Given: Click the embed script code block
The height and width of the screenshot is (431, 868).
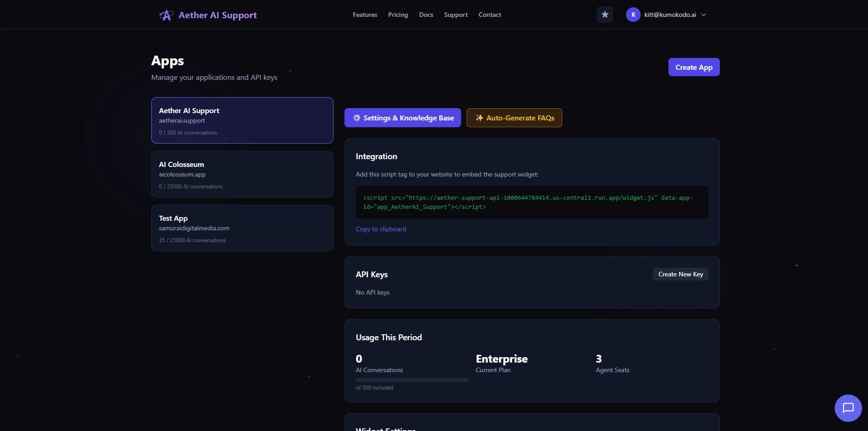Looking at the screenshot, I should [532, 202].
